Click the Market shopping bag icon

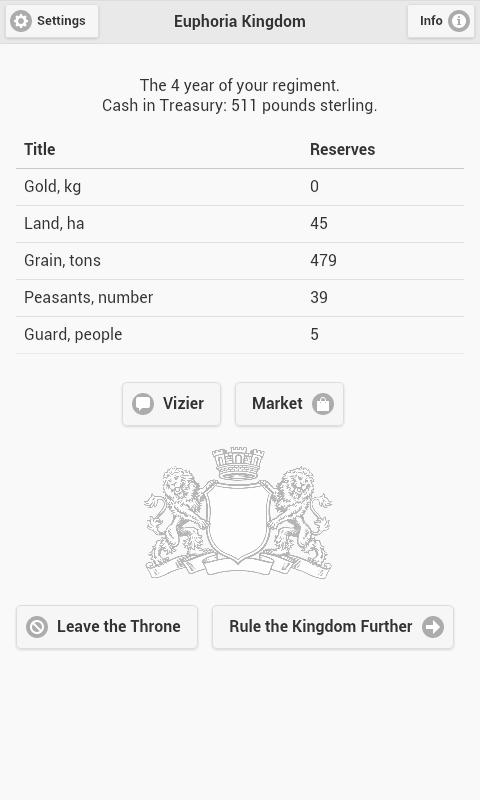(x=323, y=404)
